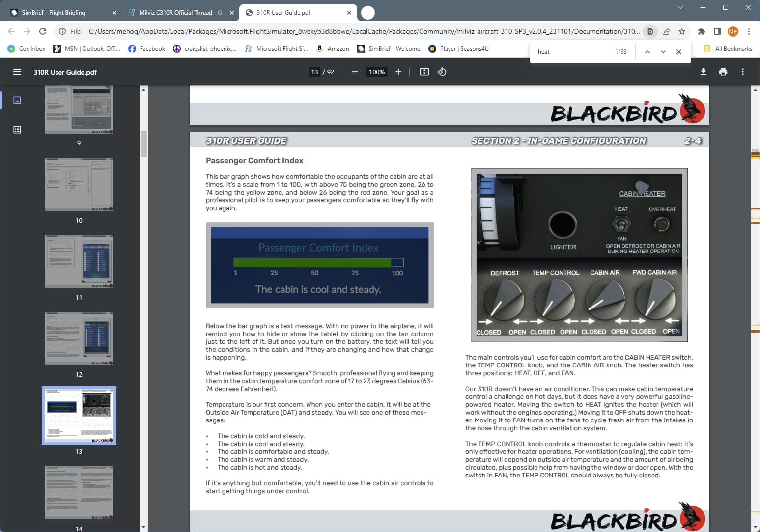Click the page number field showing 13
This screenshot has height=532, width=760.
point(314,72)
